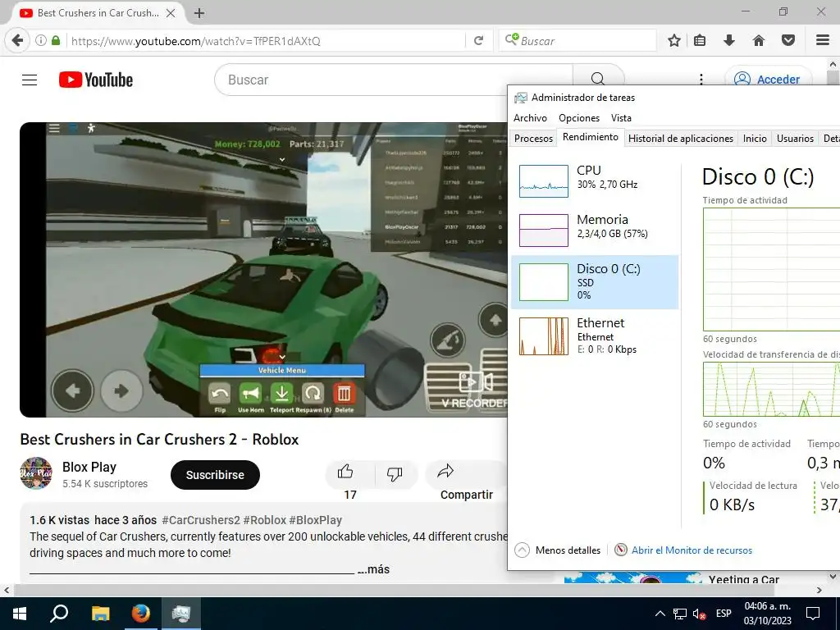
Task: Open the Resource Monitor icon link
Action: point(621,550)
